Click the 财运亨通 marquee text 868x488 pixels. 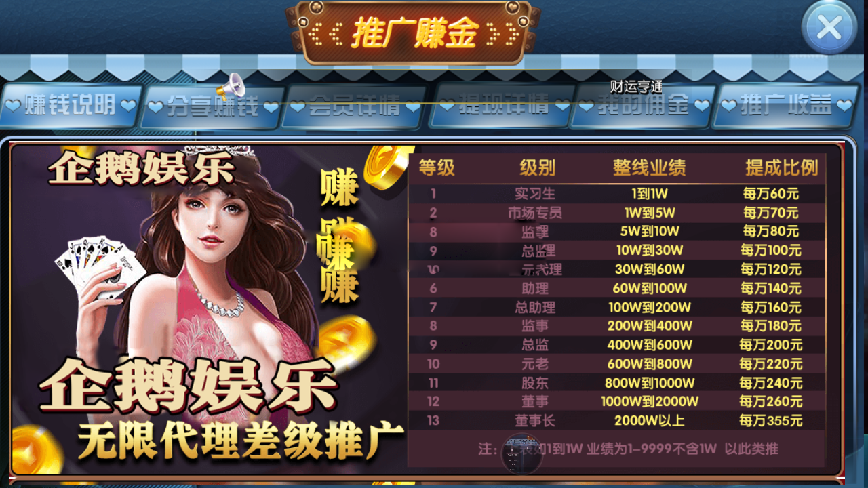tap(636, 87)
